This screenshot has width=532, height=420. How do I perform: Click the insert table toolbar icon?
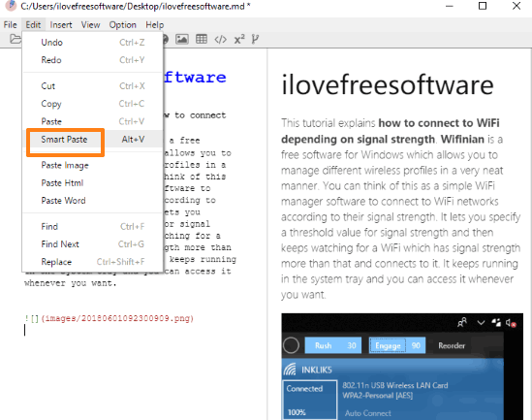pyautogui.click(x=202, y=40)
